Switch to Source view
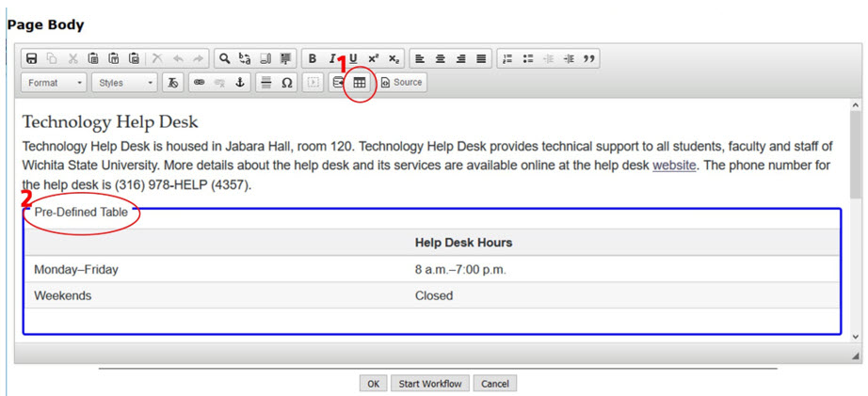 tap(402, 83)
